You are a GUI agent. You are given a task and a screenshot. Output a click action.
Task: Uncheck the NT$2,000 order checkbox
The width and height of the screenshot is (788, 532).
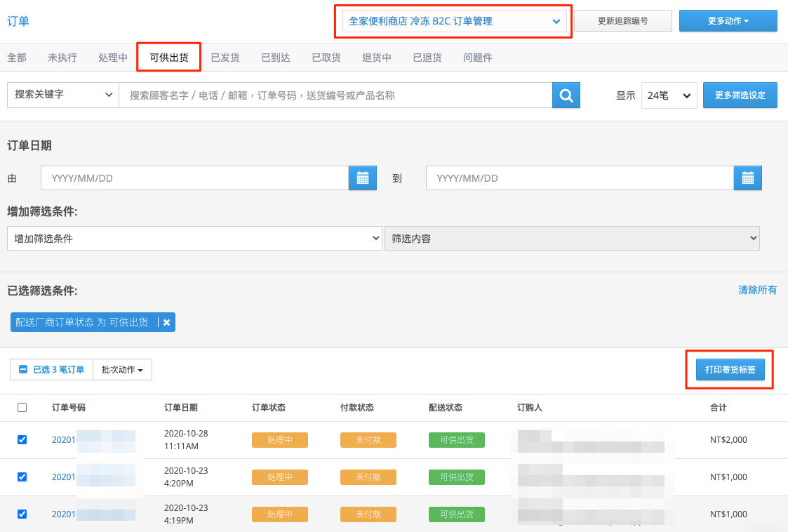click(22, 439)
